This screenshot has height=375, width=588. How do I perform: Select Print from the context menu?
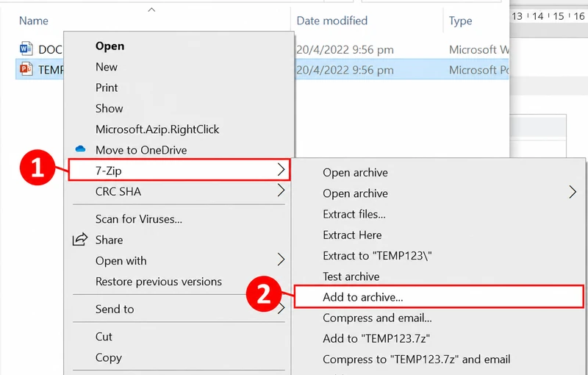coord(107,87)
